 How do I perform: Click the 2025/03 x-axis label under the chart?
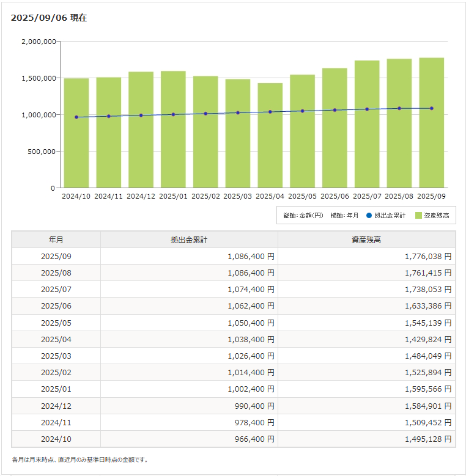(x=238, y=196)
